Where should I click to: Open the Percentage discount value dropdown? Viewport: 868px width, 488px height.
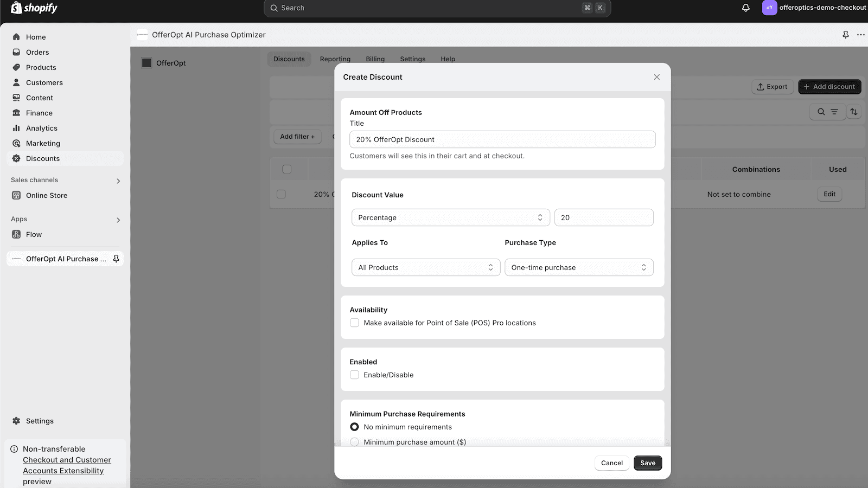tap(450, 217)
